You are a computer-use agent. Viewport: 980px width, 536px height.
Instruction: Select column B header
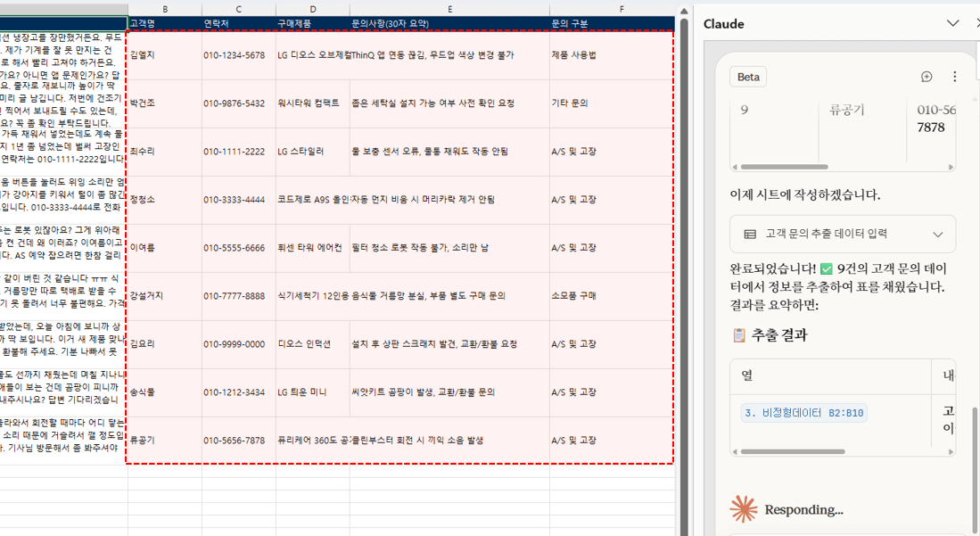(x=164, y=7)
